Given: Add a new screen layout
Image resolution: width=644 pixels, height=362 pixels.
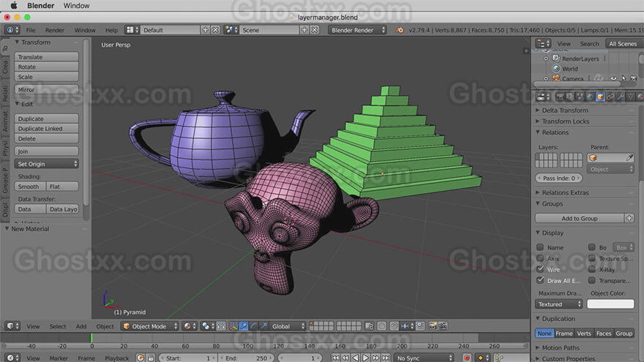Looking at the screenshot, I should pos(205,30).
